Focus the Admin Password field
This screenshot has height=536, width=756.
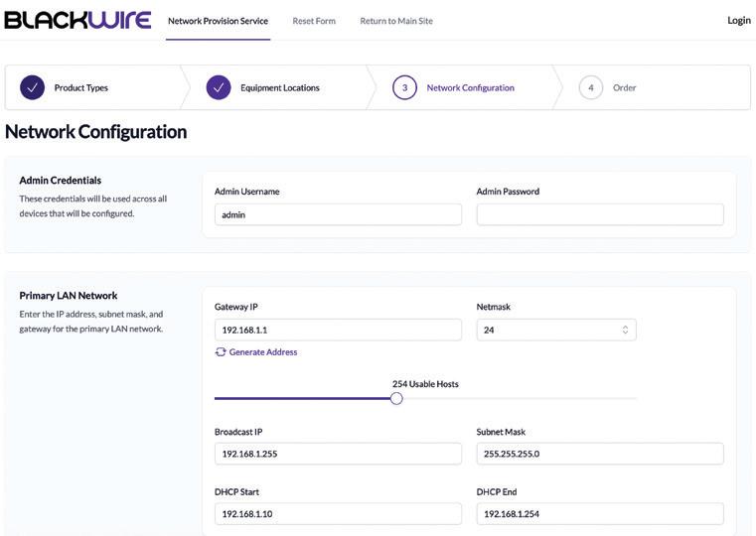(x=600, y=214)
